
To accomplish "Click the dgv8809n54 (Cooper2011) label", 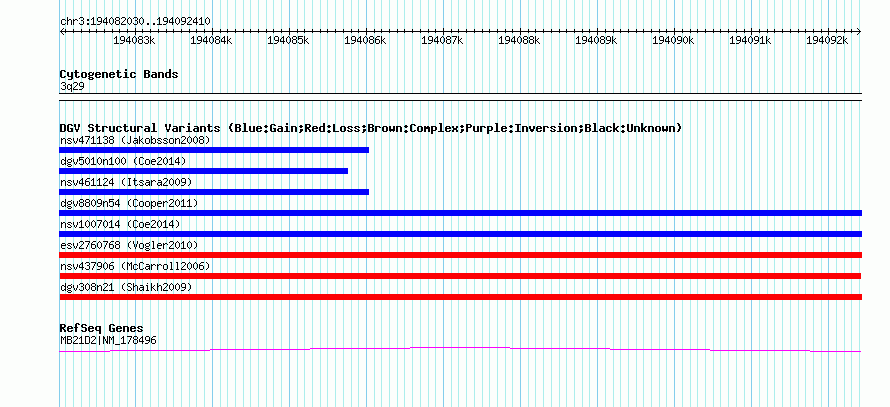I will coord(129,203).
